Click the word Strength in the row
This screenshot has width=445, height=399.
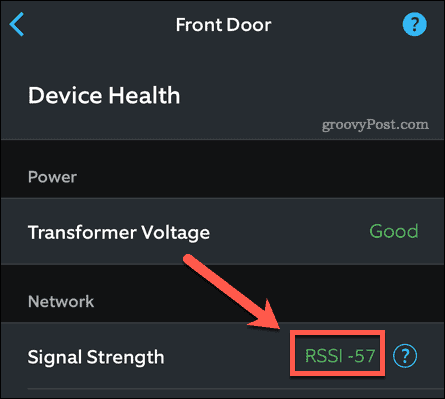pos(125,357)
